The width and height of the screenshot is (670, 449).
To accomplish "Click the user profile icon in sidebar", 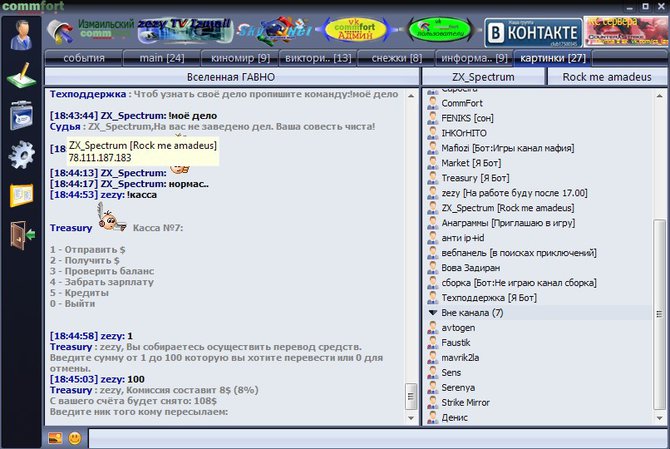I will (19, 34).
